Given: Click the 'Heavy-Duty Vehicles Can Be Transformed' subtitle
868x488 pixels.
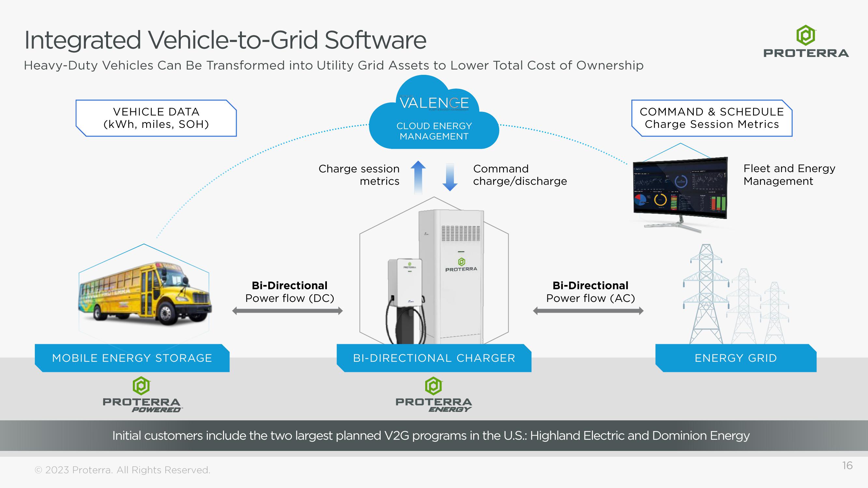Looking at the screenshot, I should [334, 65].
